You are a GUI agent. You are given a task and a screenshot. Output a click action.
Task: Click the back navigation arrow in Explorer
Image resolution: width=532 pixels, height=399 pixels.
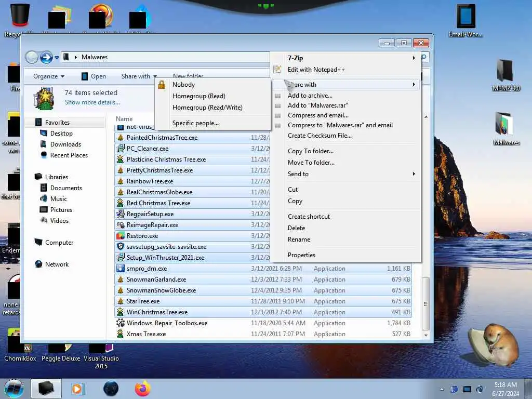[x=32, y=57]
